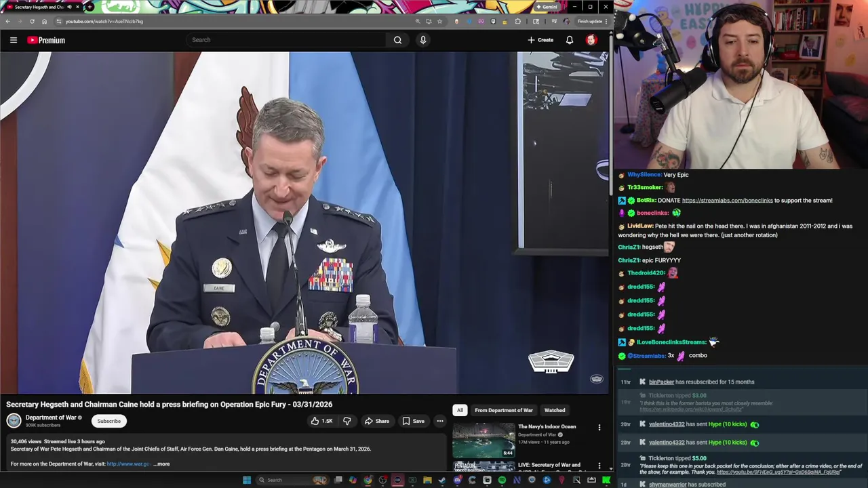The image size is (868, 488).
Task: Open the YouTube account avatar menu
Action: 591,40
